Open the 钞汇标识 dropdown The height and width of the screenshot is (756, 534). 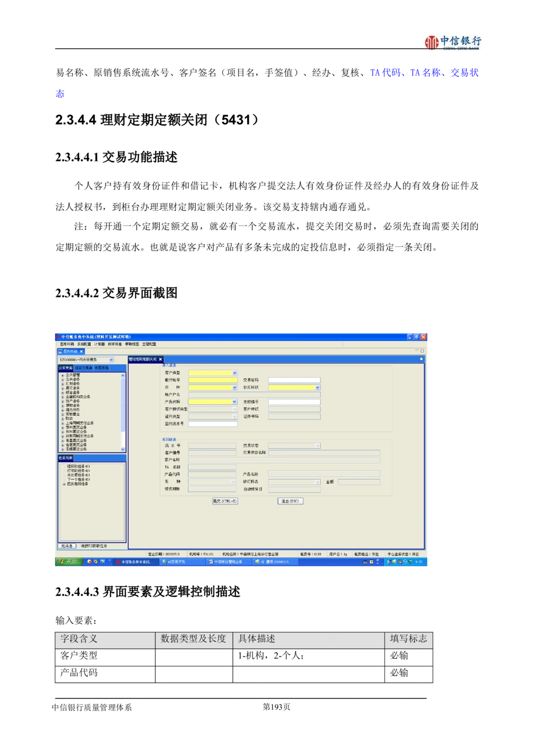317,387
